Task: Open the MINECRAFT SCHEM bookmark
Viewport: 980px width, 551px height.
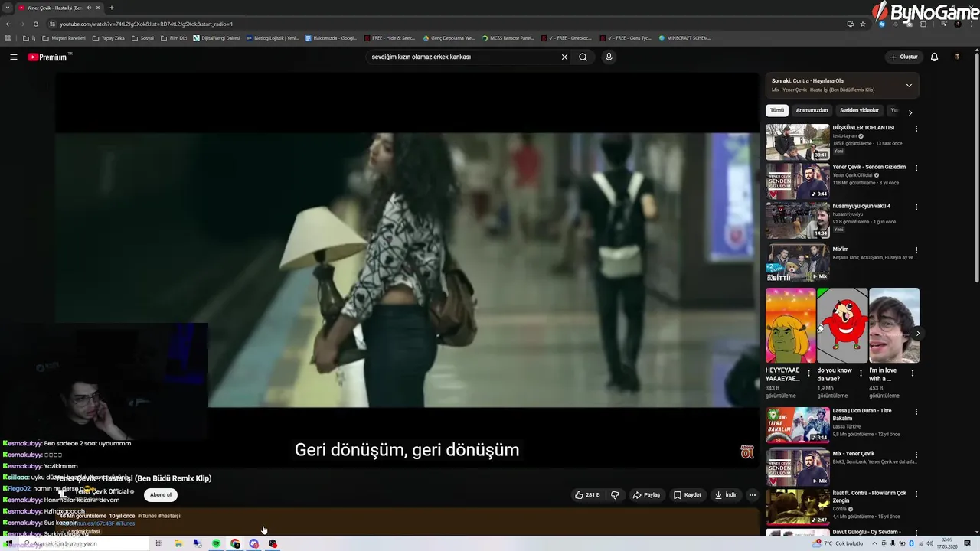Action: [685, 37]
